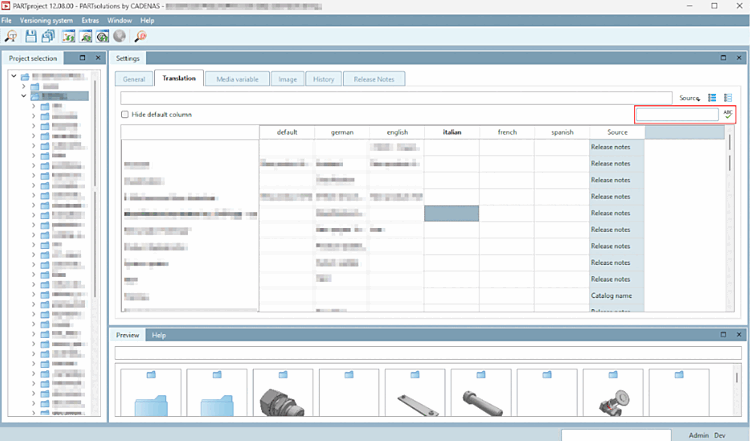750x441 pixels.
Task: Open the Versioning system menu
Action: coord(45,20)
